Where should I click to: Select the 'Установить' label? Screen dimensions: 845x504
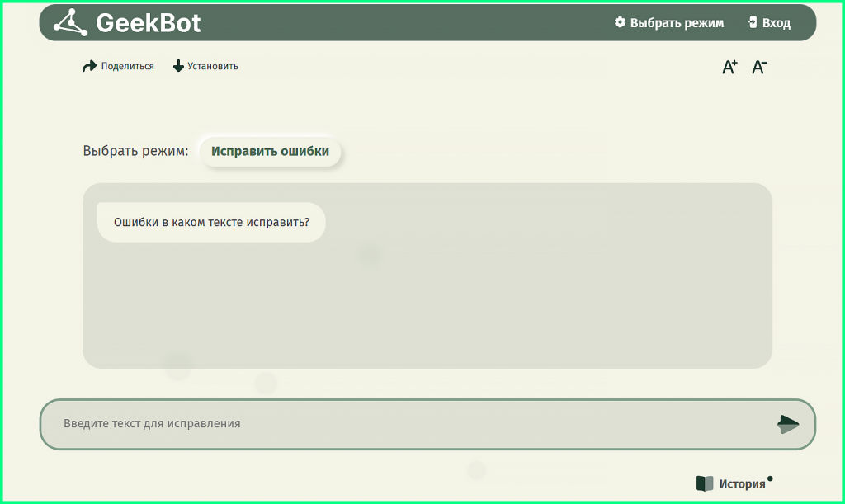point(213,66)
